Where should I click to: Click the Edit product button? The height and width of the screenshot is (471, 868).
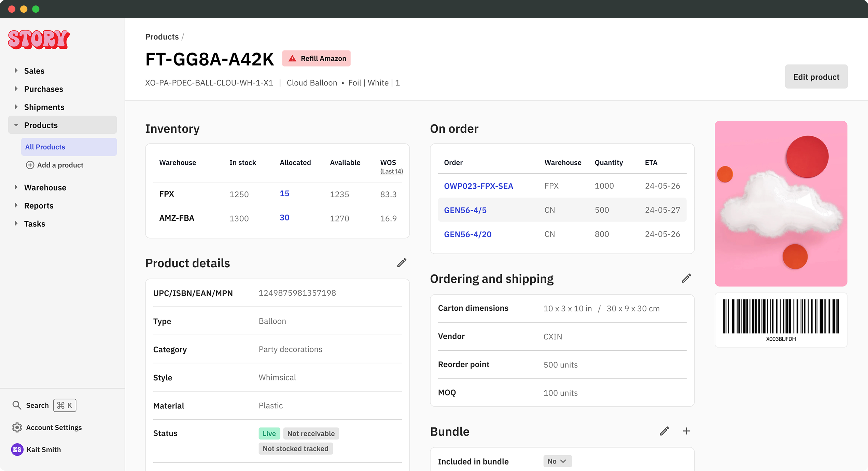(x=816, y=77)
